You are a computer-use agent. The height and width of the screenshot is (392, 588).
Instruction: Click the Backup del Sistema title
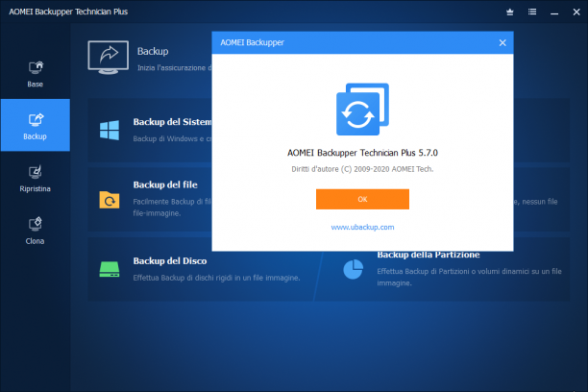click(172, 122)
